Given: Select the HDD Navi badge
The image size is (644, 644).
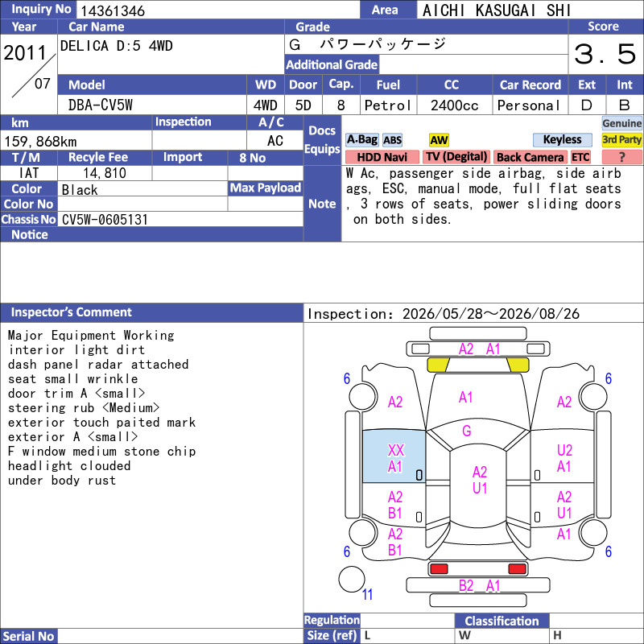Looking at the screenshot, I should click(382, 157).
